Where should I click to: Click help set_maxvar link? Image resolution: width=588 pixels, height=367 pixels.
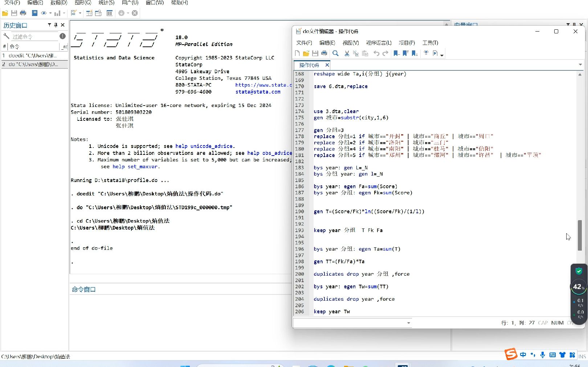(x=135, y=166)
